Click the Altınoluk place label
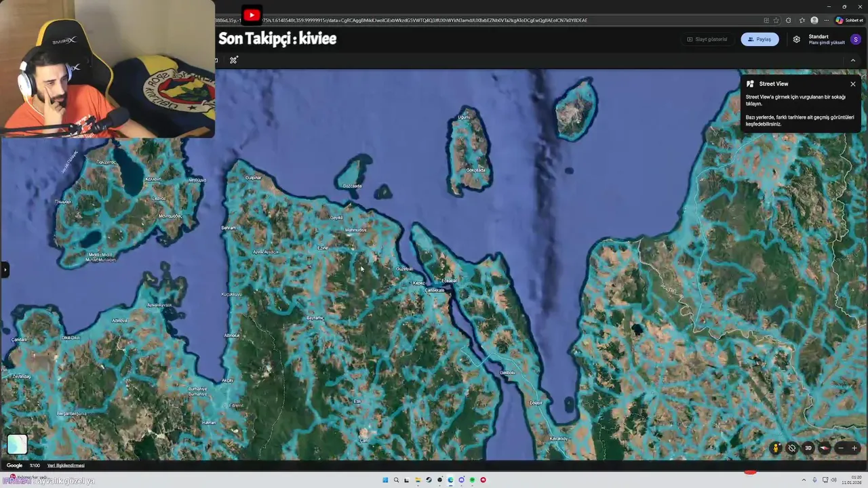The width and height of the screenshot is (868, 488). pos(232,335)
